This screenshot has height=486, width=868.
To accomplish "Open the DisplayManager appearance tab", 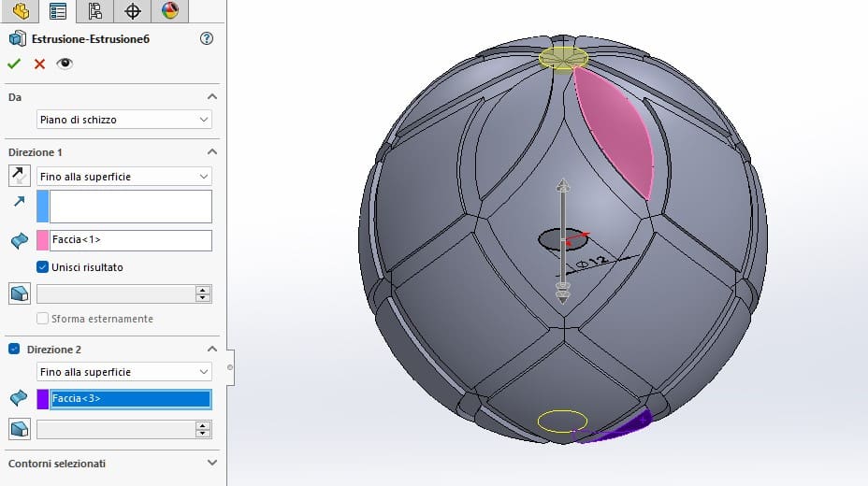I will click(x=169, y=11).
